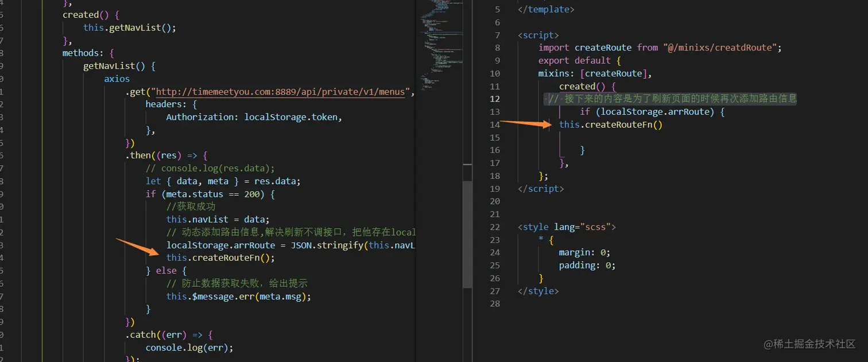The width and height of the screenshot is (868, 362).
Task: Click the //获取成功 comment
Action: (x=191, y=207)
